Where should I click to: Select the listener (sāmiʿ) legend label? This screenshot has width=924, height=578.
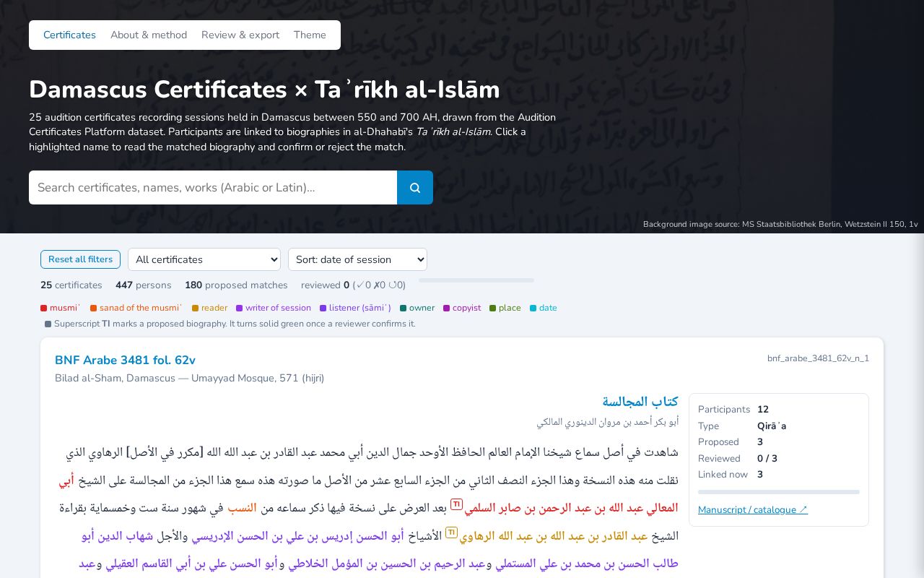[x=360, y=308]
